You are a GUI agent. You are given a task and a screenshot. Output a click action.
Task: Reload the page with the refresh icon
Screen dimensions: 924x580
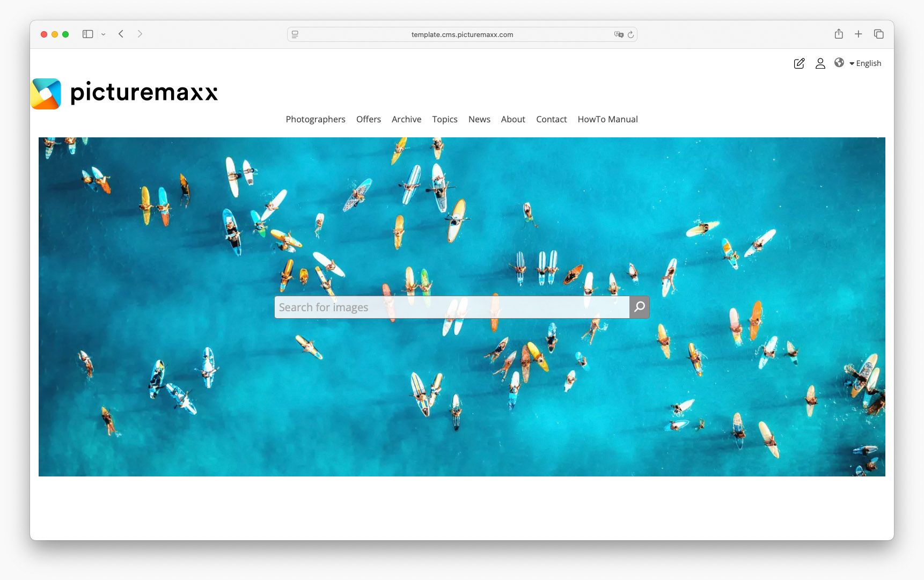click(x=631, y=34)
